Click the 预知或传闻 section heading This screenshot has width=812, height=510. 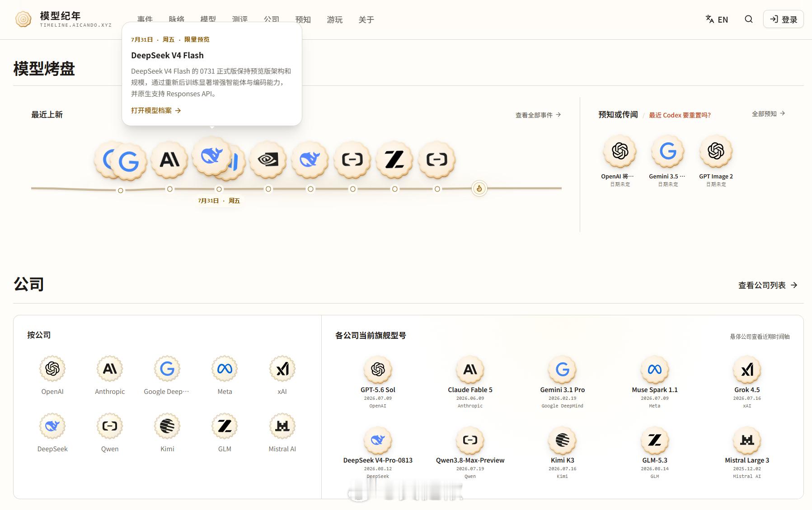618,115
